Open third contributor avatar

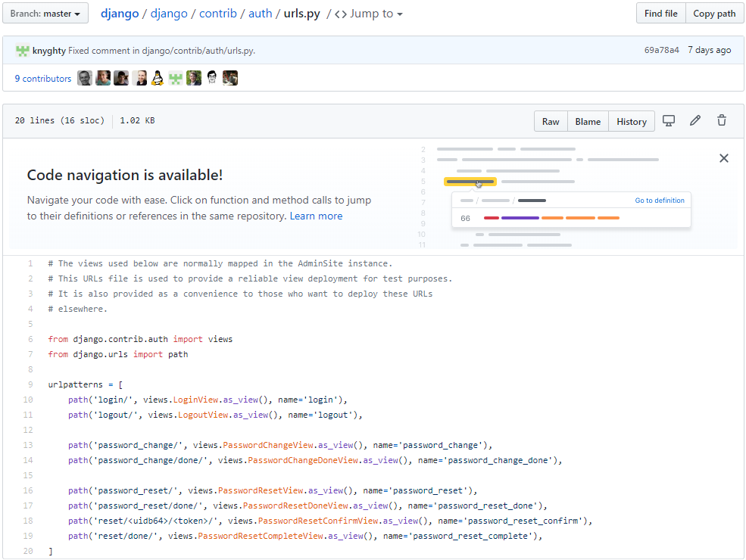pos(121,78)
